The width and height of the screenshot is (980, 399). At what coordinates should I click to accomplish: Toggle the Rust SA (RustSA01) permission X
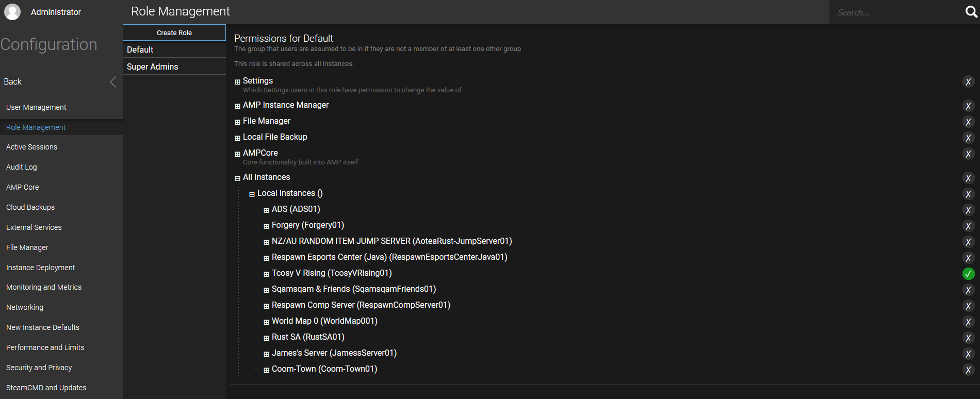(x=968, y=338)
